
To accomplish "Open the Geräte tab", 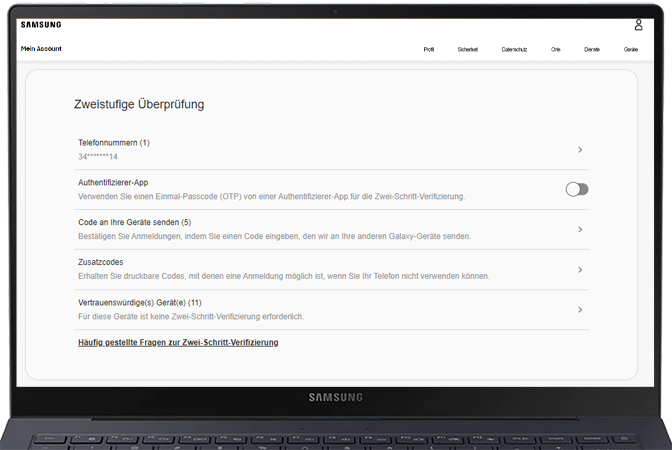I will (631, 50).
